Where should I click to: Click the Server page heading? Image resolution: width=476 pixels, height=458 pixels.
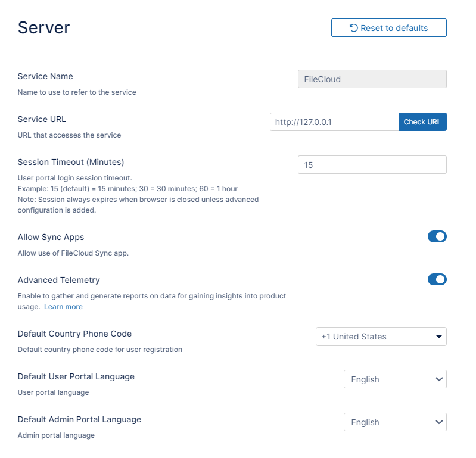pyautogui.click(x=44, y=27)
